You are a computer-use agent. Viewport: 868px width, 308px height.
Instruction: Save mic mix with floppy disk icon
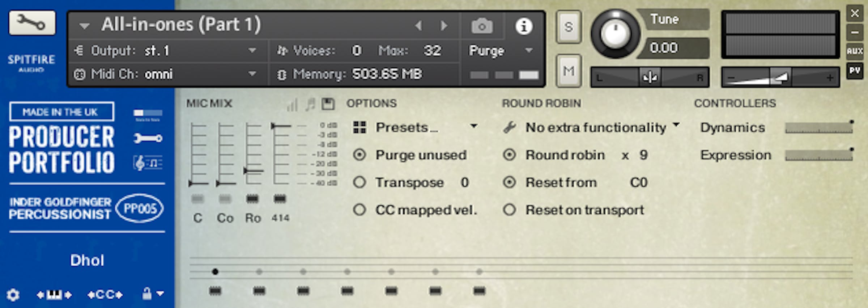(x=328, y=104)
